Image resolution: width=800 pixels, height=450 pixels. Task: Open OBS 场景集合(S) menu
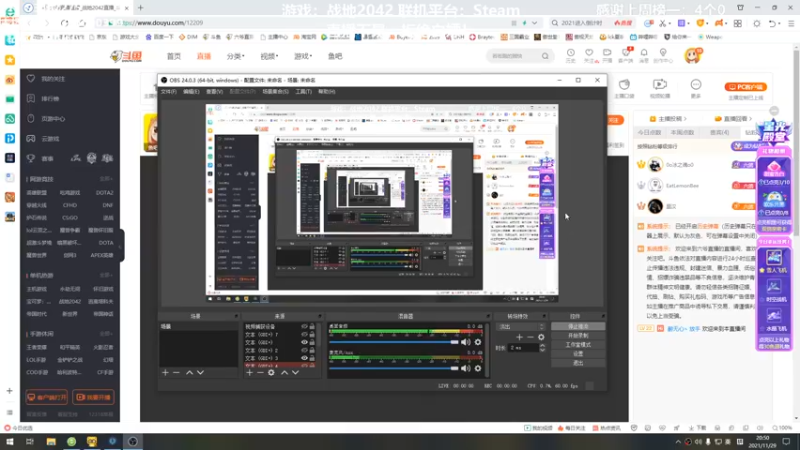click(275, 92)
